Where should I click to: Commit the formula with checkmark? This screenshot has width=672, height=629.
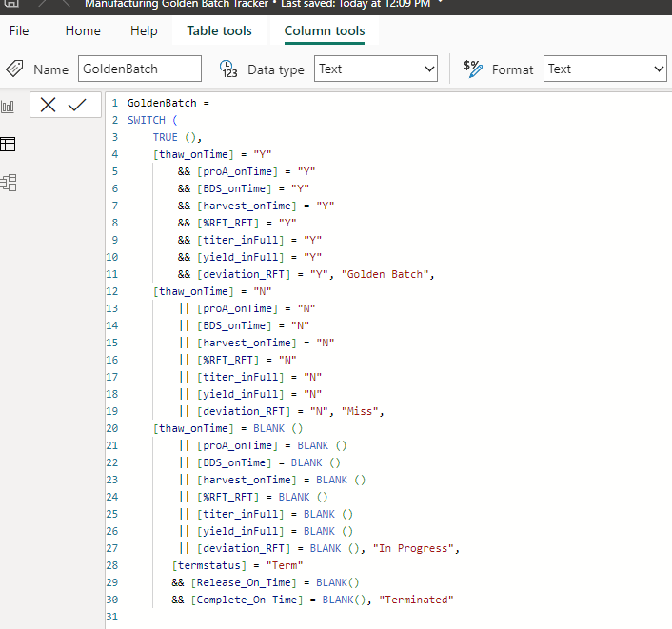tap(77, 105)
